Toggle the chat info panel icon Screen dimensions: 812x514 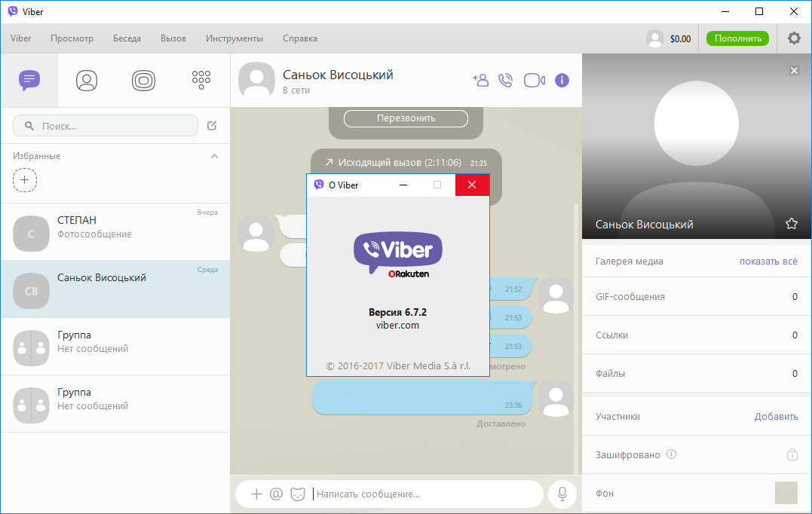pyautogui.click(x=562, y=80)
